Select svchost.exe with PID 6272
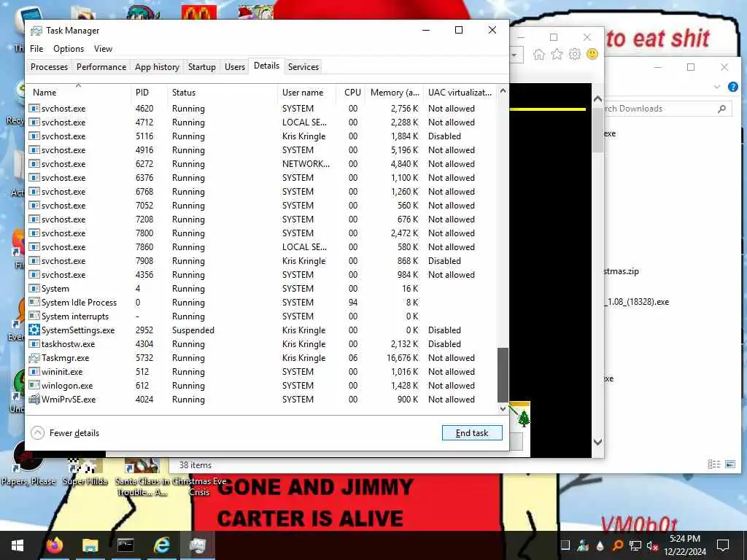 point(263,164)
